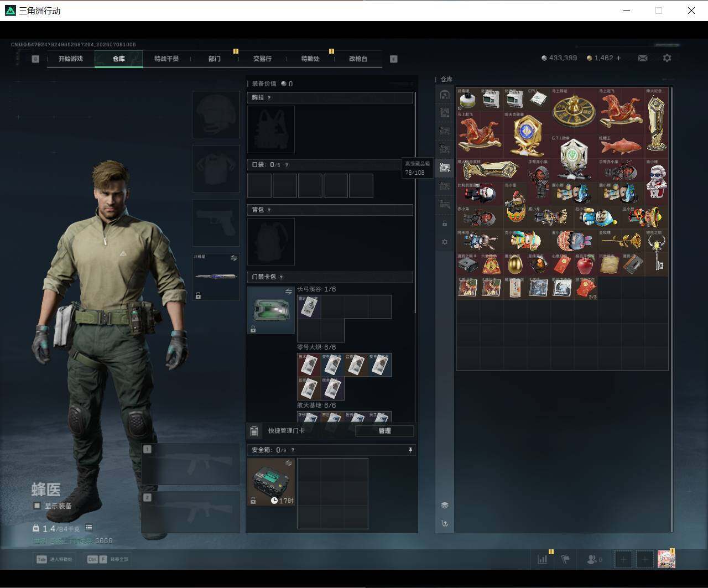
Task: Click the 管理 button
Action: (x=384, y=431)
